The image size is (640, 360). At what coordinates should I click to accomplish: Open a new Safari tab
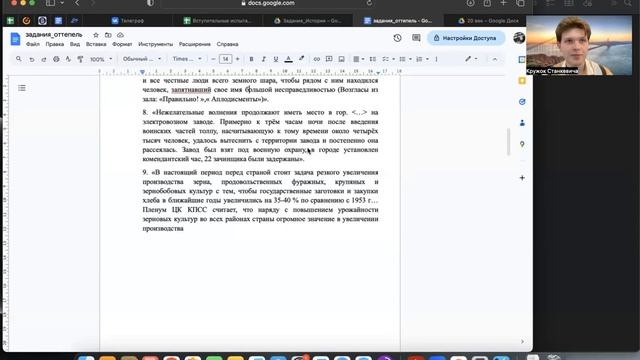tap(503, 3)
